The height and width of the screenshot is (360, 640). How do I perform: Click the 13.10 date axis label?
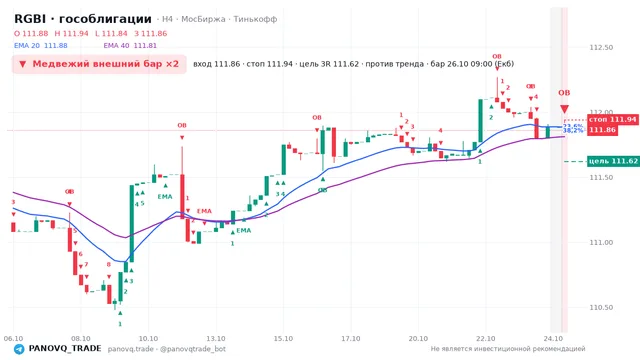coord(216,339)
